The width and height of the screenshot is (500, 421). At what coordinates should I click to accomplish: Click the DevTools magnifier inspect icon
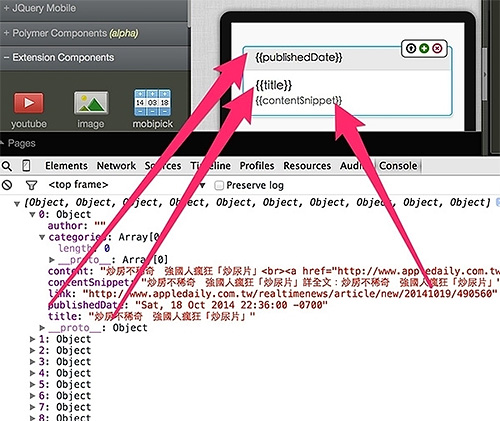[7, 166]
